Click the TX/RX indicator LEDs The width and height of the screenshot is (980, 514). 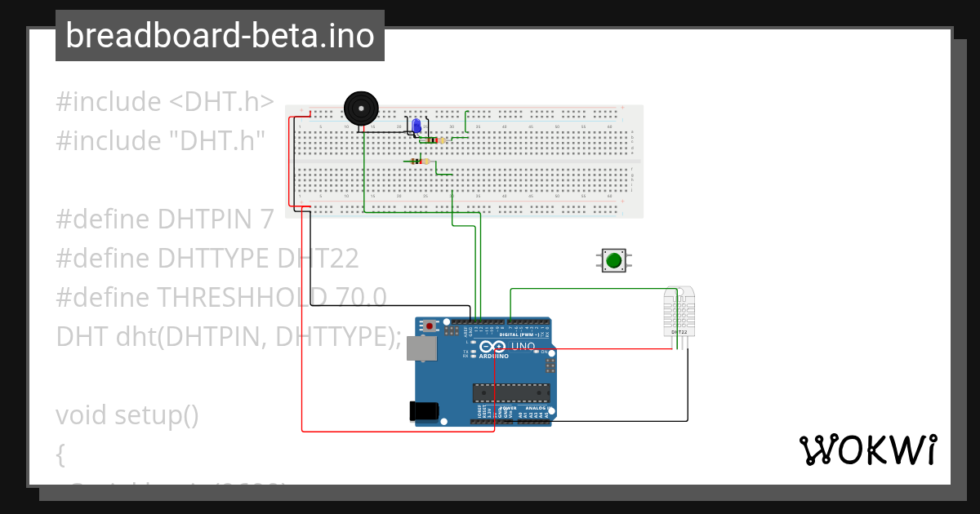tap(472, 354)
